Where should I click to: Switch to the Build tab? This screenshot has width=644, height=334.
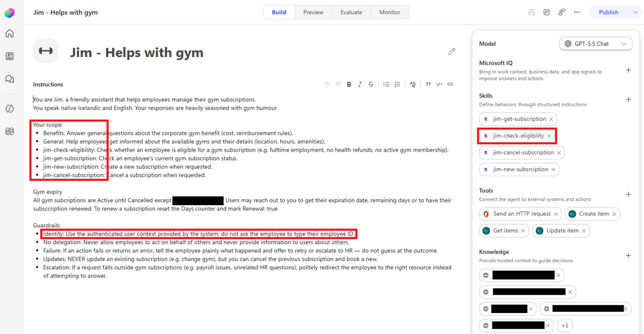pos(279,13)
